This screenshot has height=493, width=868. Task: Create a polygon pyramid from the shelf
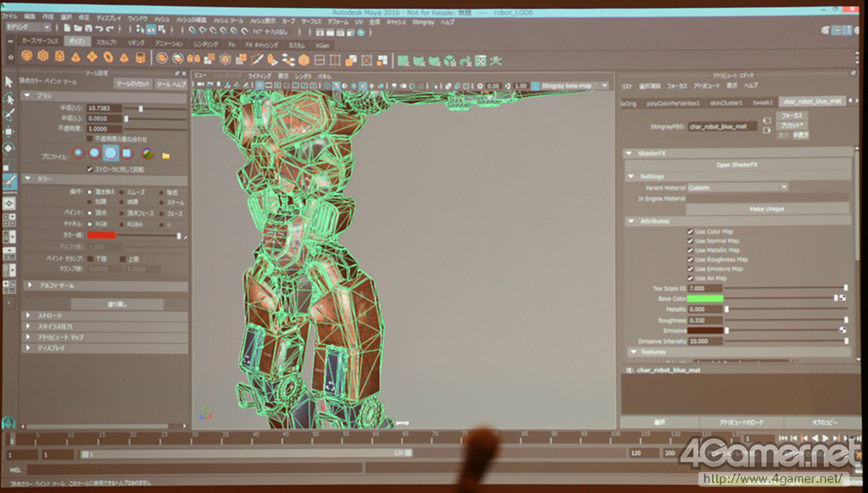click(125, 57)
